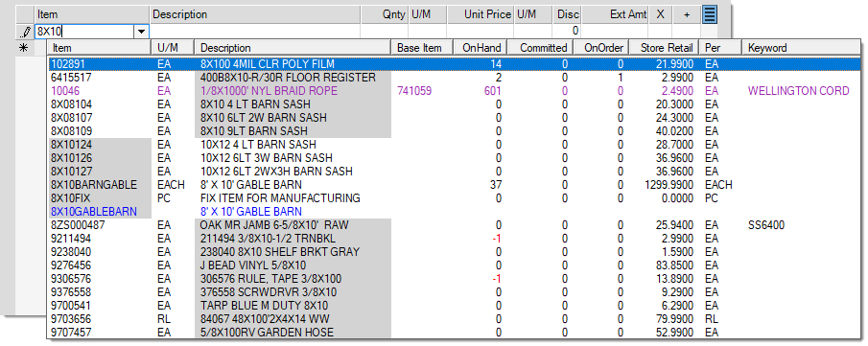Click the Description grid column header

click(x=255, y=14)
